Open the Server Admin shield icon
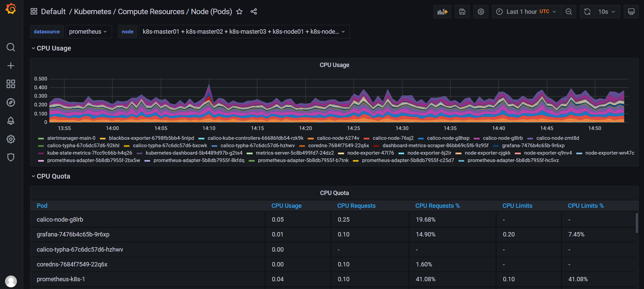Viewport: 644px width, 289px height. click(11, 157)
